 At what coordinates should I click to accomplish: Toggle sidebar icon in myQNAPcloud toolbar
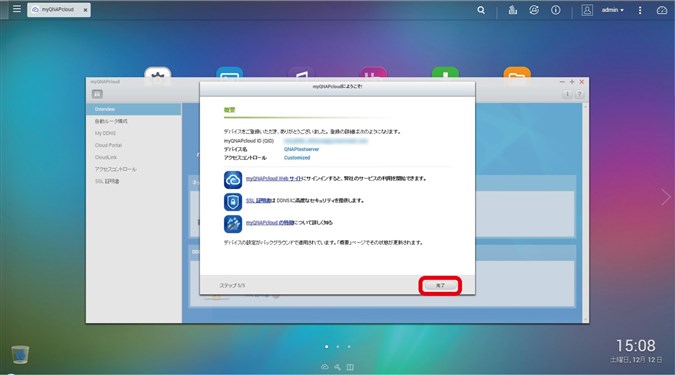(x=97, y=94)
